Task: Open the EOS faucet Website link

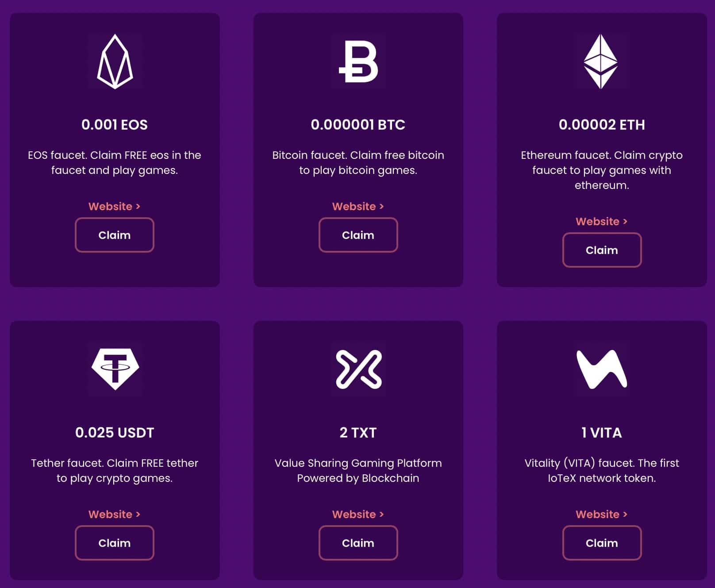Action: tap(114, 206)
